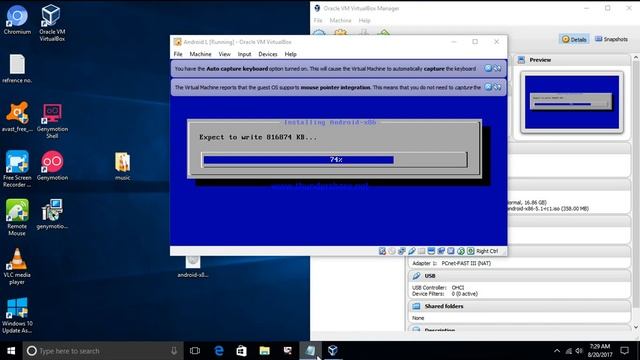This screenshot has width=640, height=360.
Task: Open View menu in Android1 VM window
Action: 224,54
